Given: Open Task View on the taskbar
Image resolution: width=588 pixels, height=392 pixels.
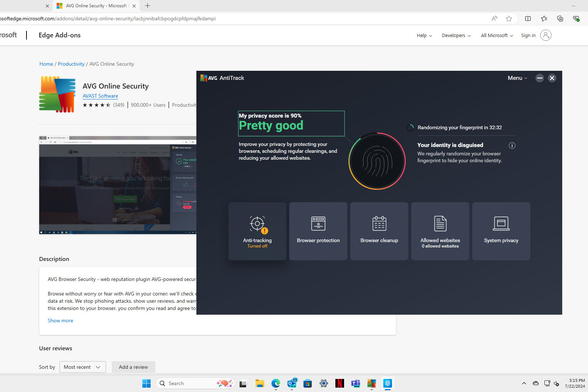Looking at the screenshot, I should (x=243, y=383).
